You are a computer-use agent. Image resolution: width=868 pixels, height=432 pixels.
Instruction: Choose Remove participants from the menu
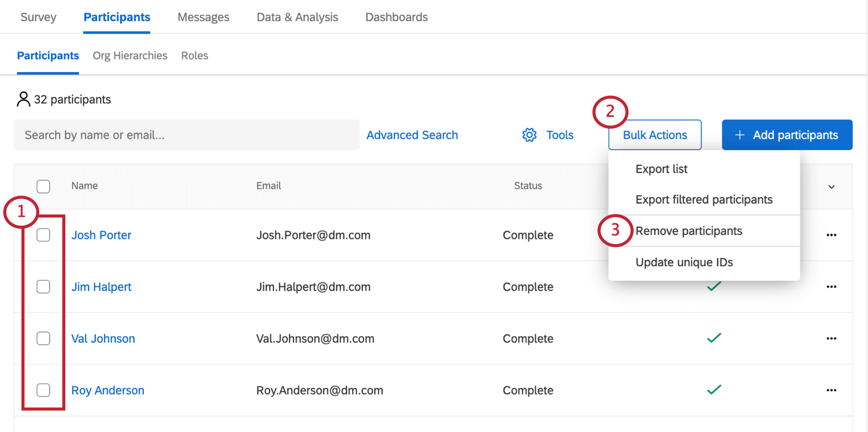pyautogui.click(x=689, y=231)
